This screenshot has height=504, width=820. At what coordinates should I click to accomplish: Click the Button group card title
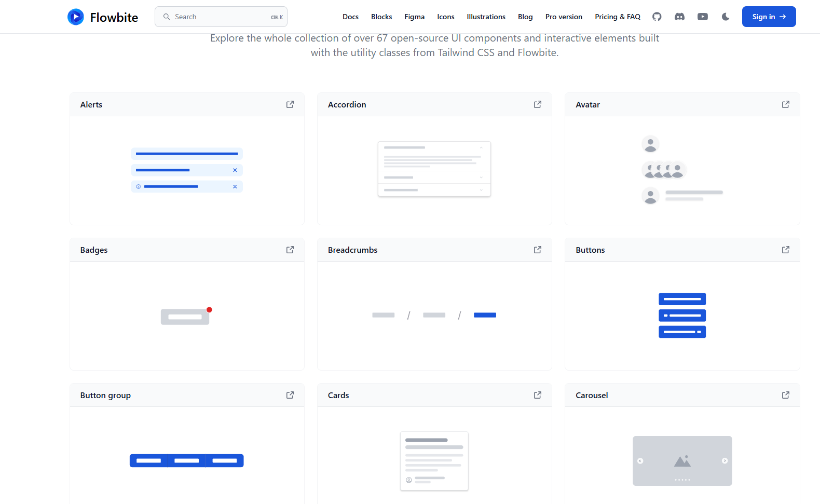(105, 396)
